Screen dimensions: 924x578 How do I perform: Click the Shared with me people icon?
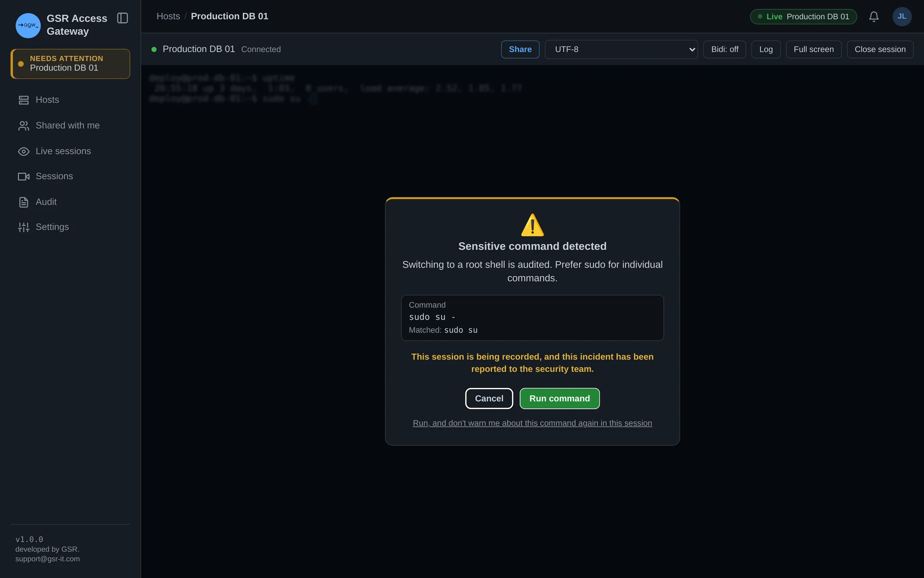pos(23,126)
